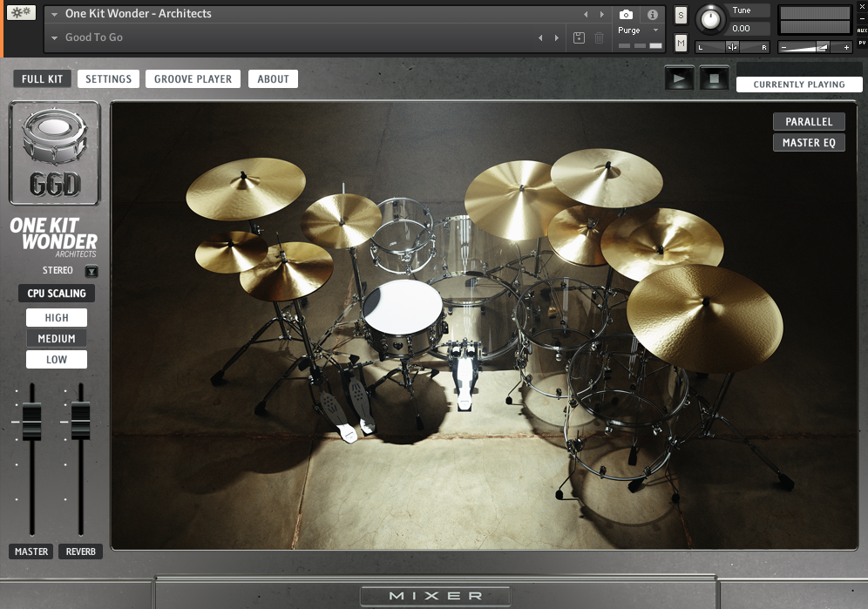
Task: Set CPU scaling to HIGH
Action: [57, 318]
